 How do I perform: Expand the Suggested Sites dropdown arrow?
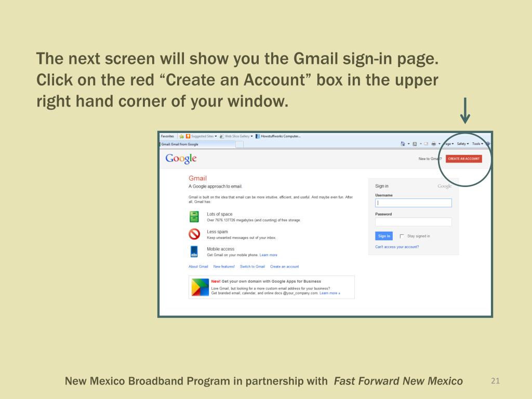[216, 137]
